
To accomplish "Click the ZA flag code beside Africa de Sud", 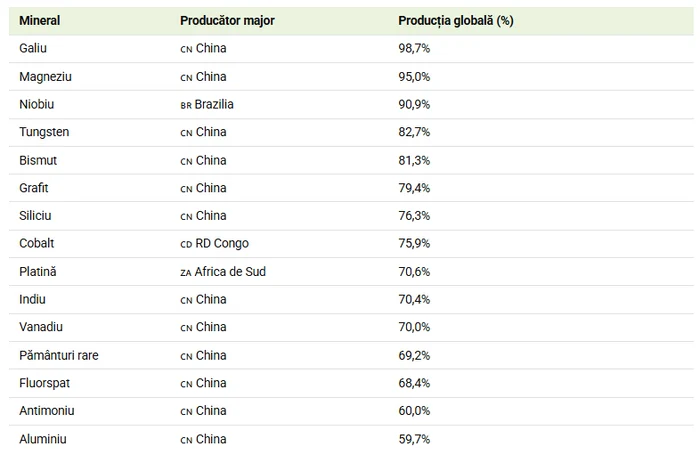I will (x=186, y=272).
